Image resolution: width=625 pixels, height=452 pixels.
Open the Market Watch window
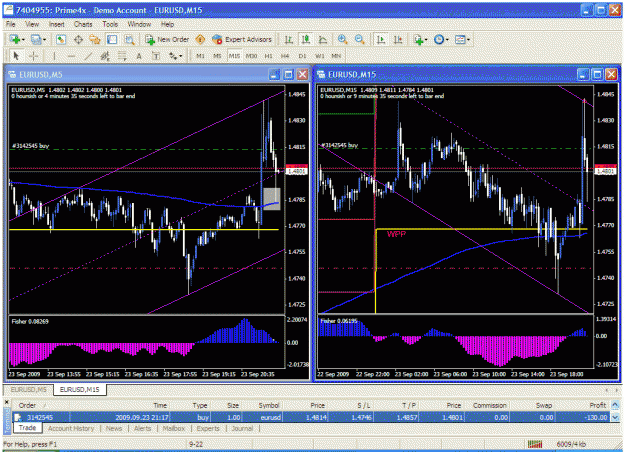point(61,39)
